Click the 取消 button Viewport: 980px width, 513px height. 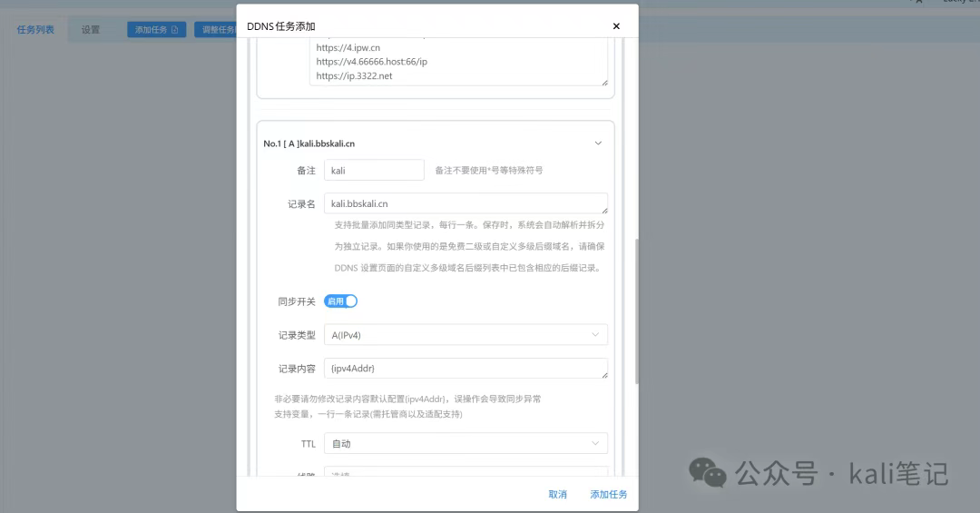[557, 494]
